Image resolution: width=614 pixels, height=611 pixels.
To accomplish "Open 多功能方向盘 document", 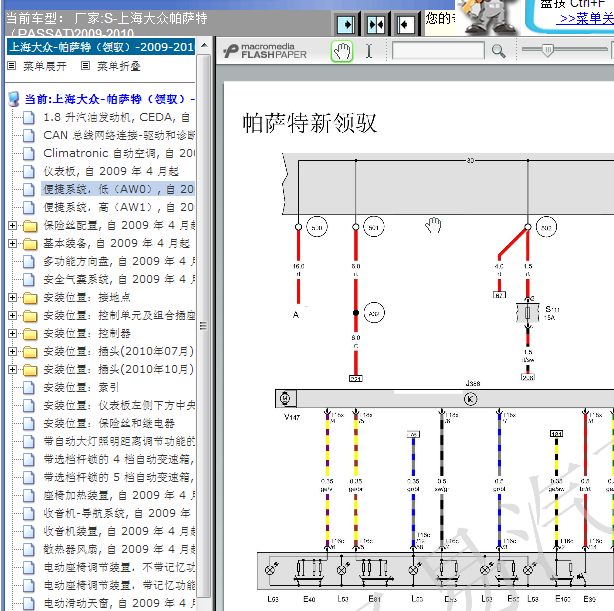I will click(119, 261).
